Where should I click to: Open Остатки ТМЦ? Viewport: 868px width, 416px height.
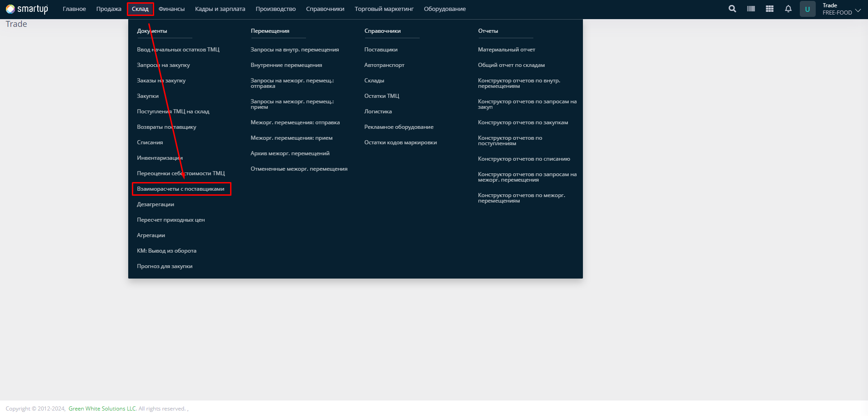pyautogui.click(x=381, y=96)
